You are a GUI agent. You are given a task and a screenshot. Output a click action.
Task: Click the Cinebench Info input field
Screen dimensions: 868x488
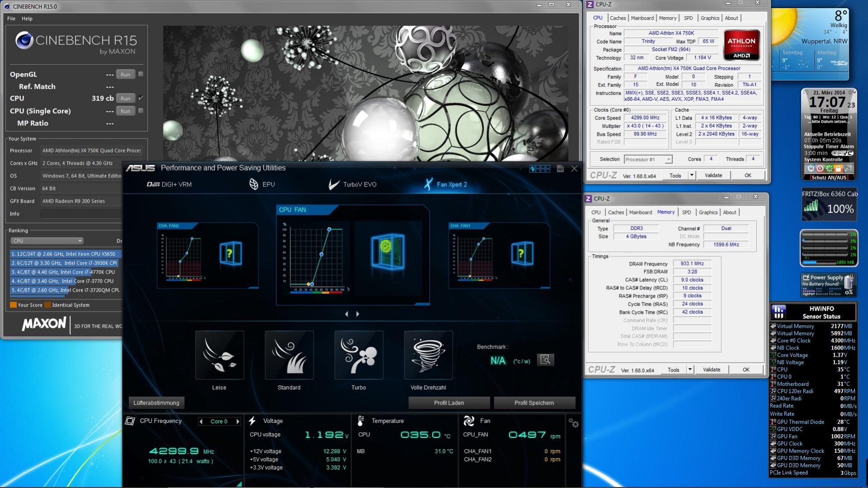click(x=81, y=213)
